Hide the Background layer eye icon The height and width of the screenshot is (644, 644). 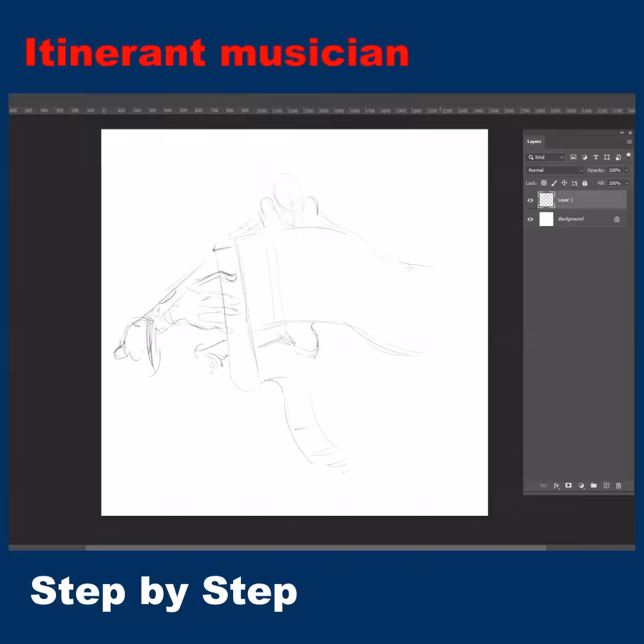click(530, 219)
